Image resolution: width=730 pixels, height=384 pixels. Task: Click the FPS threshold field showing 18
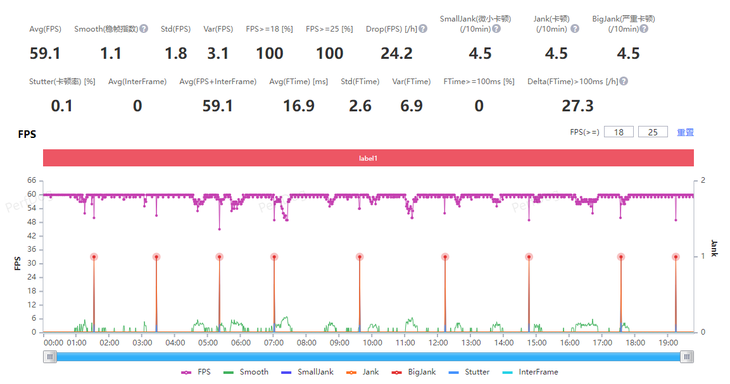click(619, 132)
